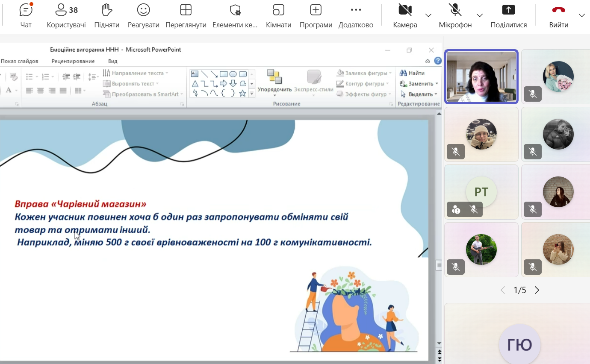This screenshot has height=364, width=590.
Task: Toggle the Камера camera on
Action: coord(405,16)
